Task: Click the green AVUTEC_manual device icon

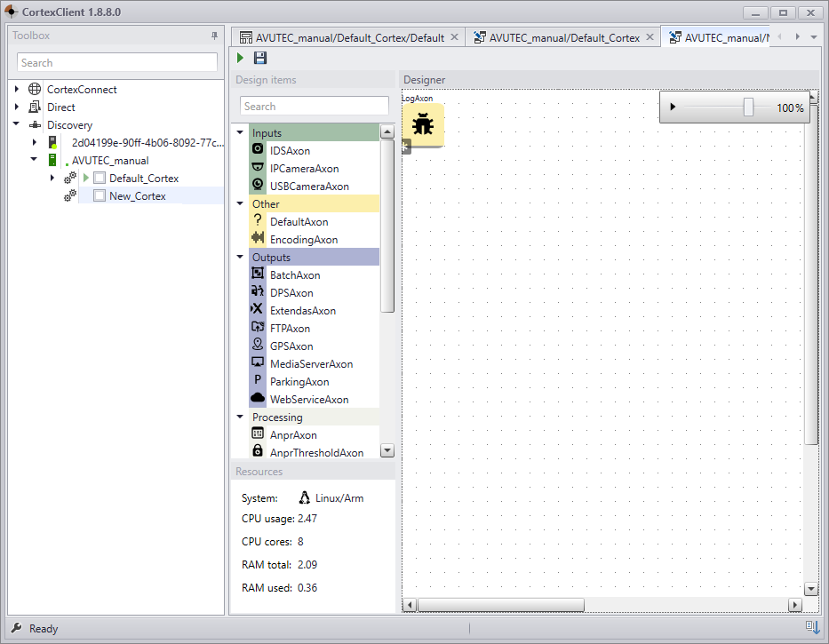Action: pos(52,160)
